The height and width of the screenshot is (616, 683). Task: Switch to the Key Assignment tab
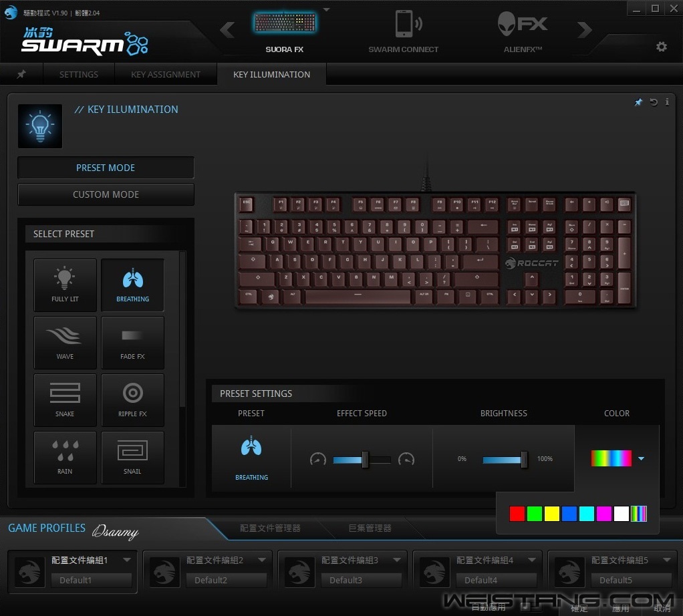[166, 74]
